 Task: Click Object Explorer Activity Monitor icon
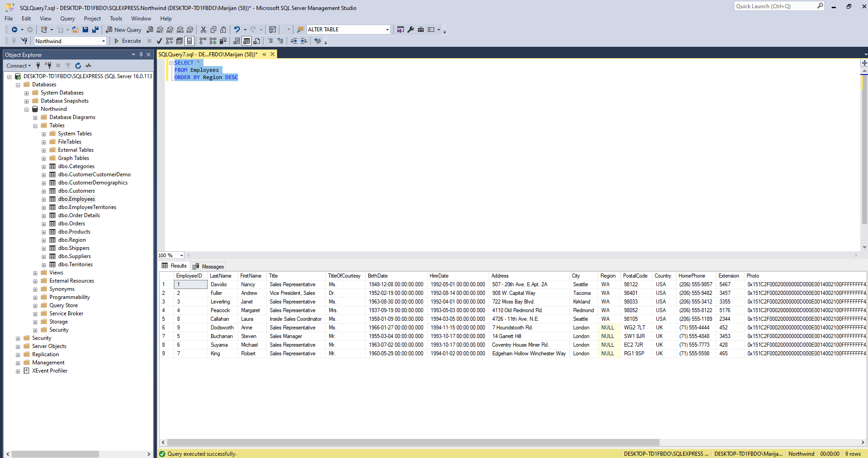click(88, 65)
